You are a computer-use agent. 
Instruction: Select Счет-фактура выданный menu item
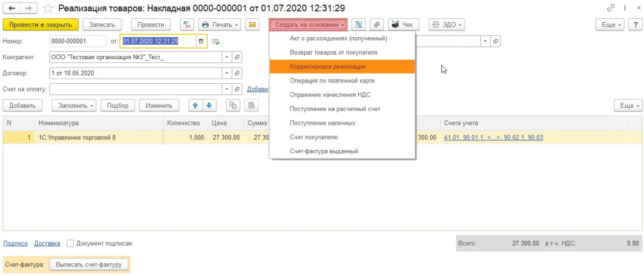[x=342, y=151]
